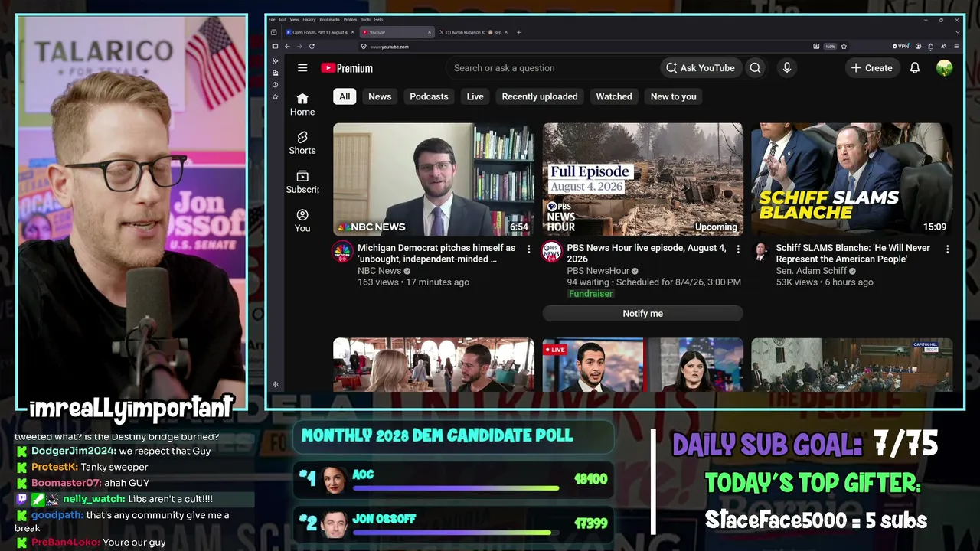The image size is (980, 551).
Task: Open the Schiff Slams Blanche thumbnail
Action: point(852,179)
